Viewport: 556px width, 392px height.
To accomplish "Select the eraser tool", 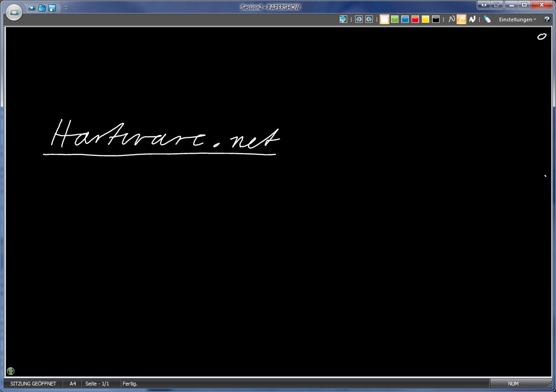I will click(487, 19).
